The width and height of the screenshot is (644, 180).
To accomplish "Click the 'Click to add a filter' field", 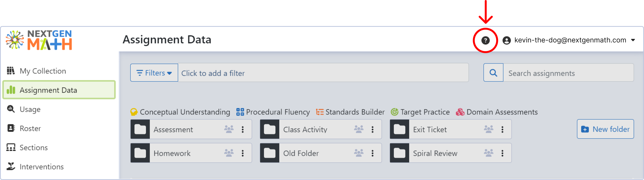I will click(x=323, y=73).
